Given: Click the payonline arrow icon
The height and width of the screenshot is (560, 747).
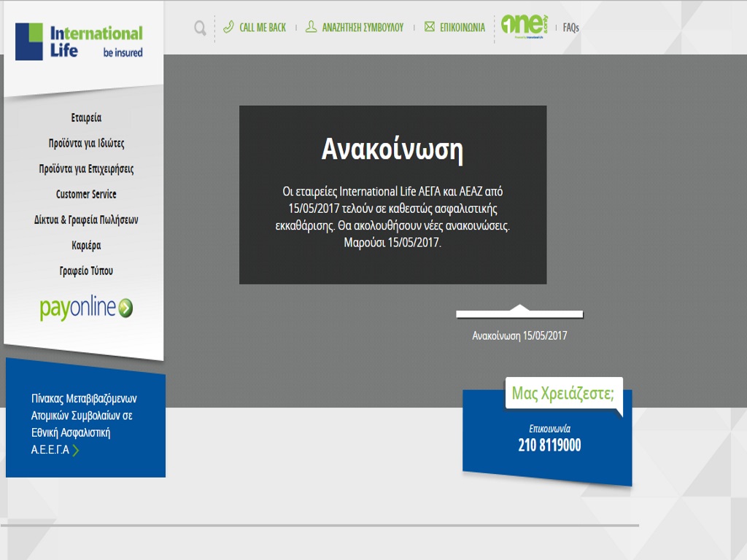Looking at the screenshot, I should (x=125, y=308).
